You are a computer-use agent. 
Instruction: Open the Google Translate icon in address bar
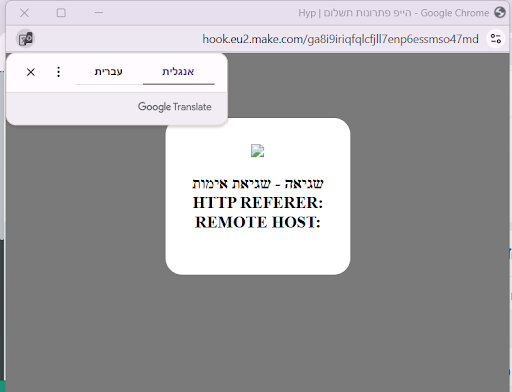tap(25, 39)
